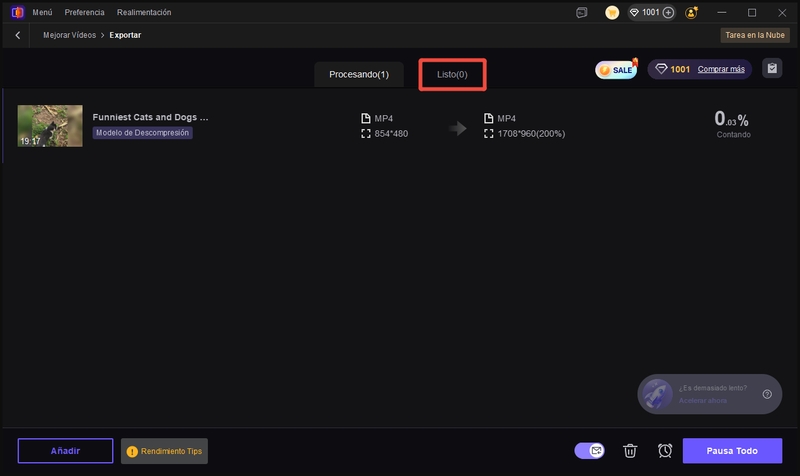
Task: Select the Funniest Cats and Dogs title
Action: pos(151,117)
